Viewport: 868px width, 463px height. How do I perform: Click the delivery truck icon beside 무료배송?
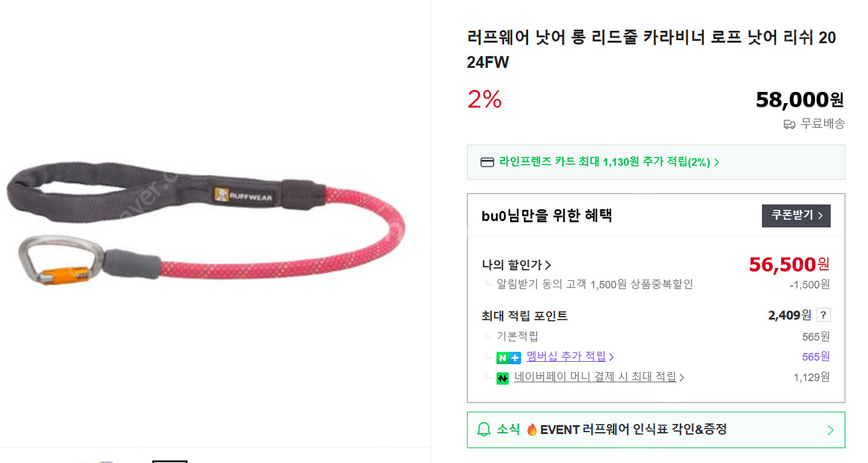(x=789, y=124)
